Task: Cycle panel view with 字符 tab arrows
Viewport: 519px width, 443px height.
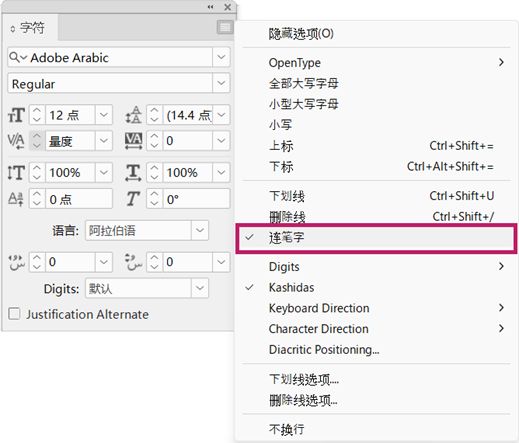Action: 13,29
